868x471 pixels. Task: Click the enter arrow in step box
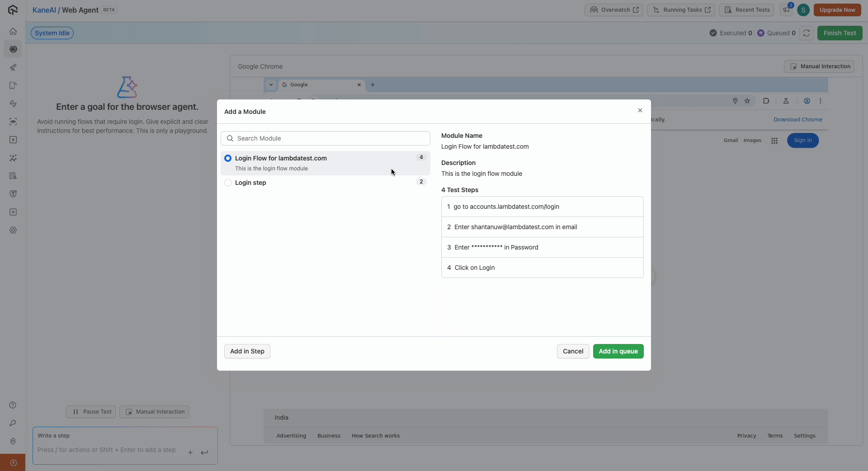(x=204, y=452)
